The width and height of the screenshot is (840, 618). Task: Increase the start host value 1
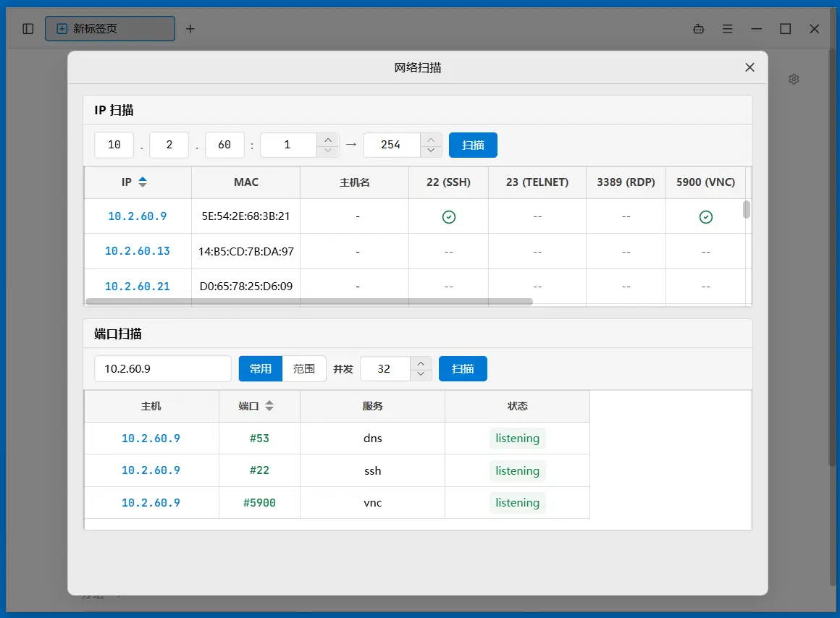[x=328, y=139]
